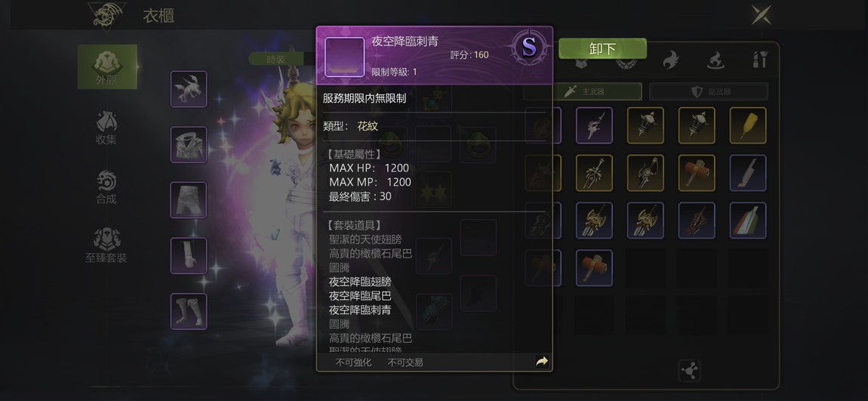Click the flame category icon at top

point(670,60)
